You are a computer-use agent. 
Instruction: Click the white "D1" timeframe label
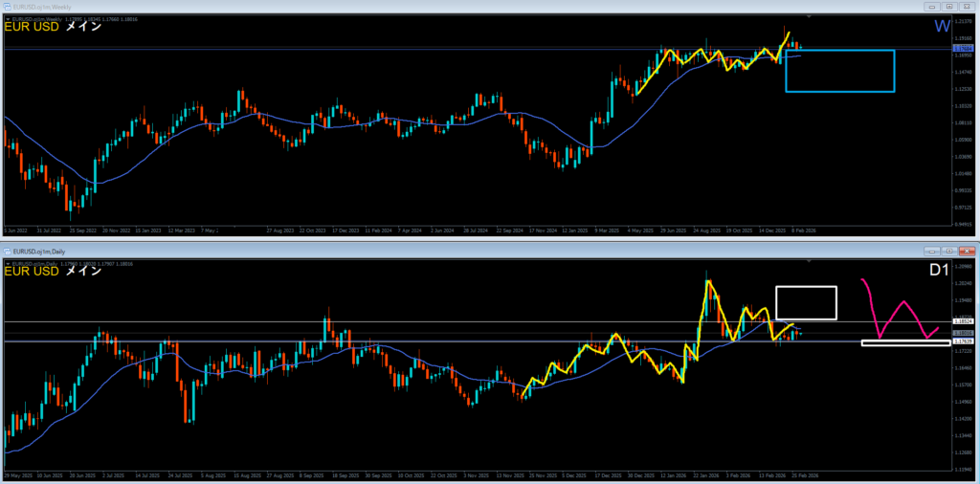[938, 271]
